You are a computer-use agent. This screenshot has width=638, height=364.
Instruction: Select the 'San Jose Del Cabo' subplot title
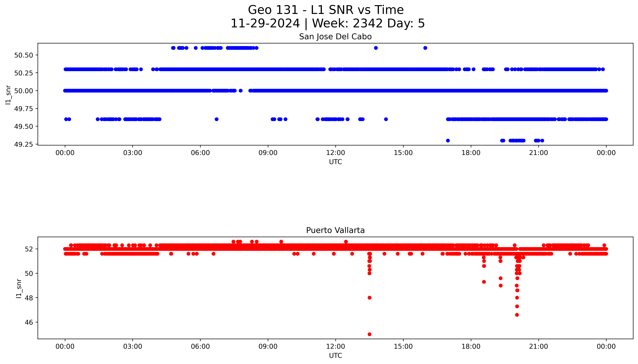click(x=335, y=37)
